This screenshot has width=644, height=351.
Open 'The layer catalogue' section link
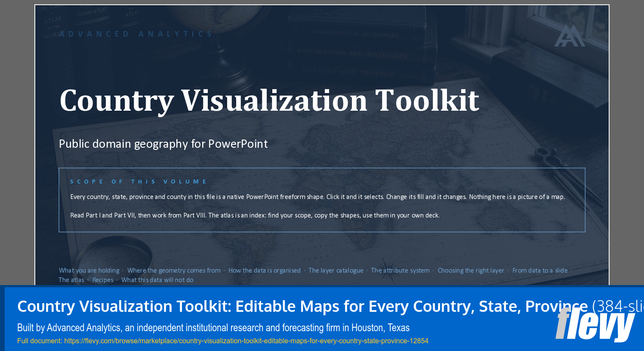336,270
